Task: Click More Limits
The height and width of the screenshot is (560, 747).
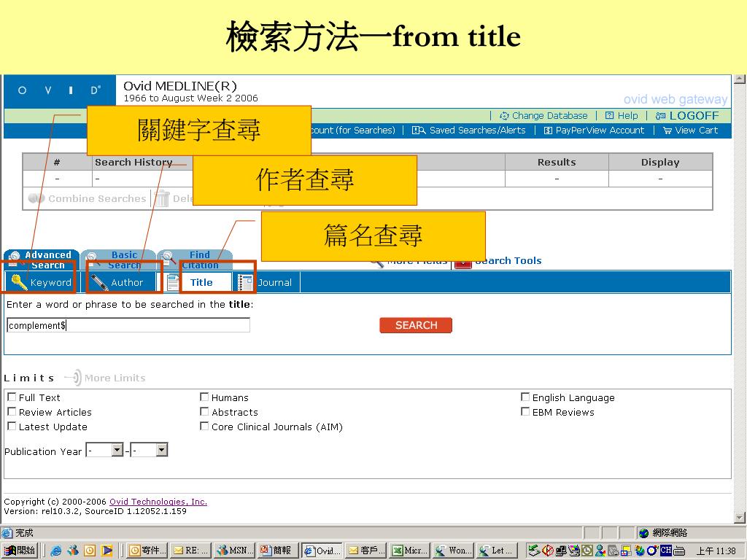Action: [115, 378]
